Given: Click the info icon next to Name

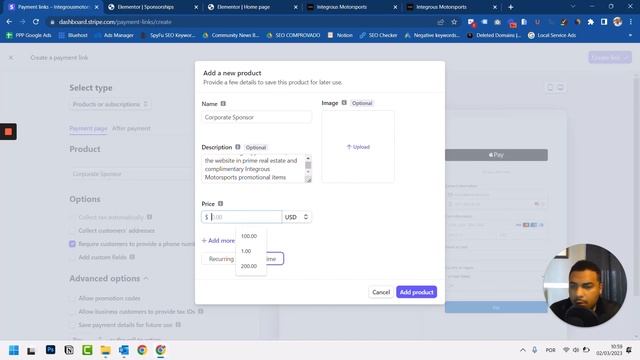Looking at the screenshot, I should 223,104.
